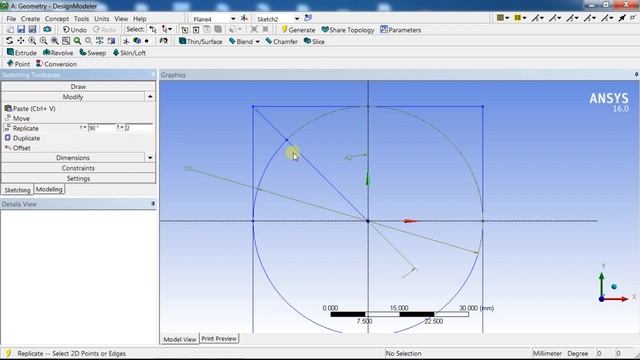Click the New document icon
The width and height of the screenshot is (640, 360).
coord(10,29)
